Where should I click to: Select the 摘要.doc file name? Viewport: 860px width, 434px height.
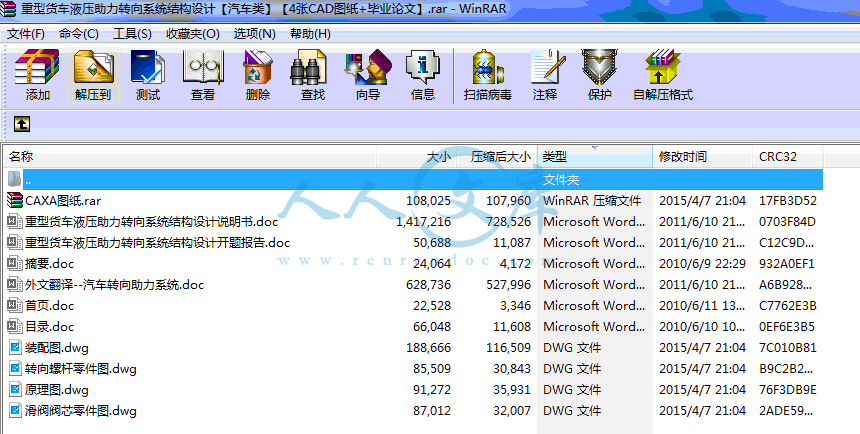[x=49, y=263]
